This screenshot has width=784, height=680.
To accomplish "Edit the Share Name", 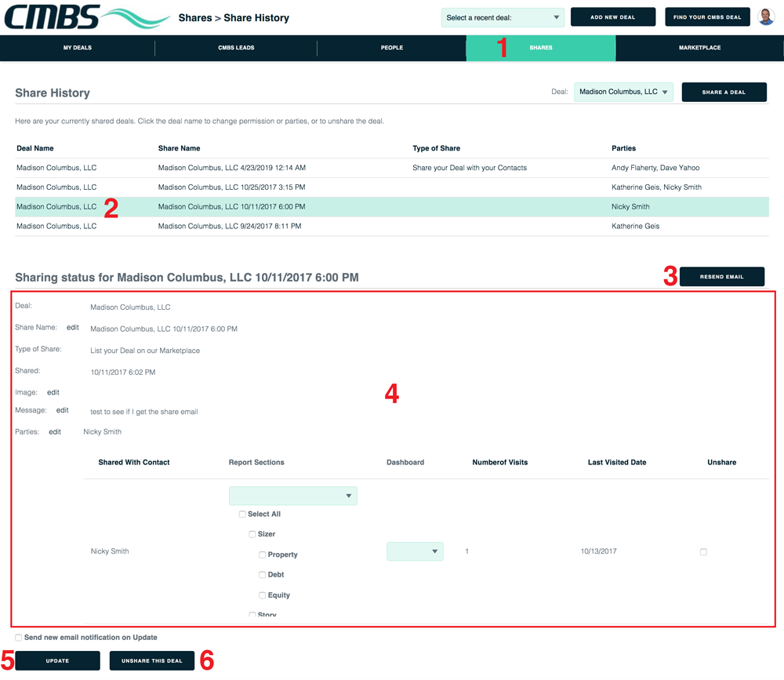I will click(72, 327).
